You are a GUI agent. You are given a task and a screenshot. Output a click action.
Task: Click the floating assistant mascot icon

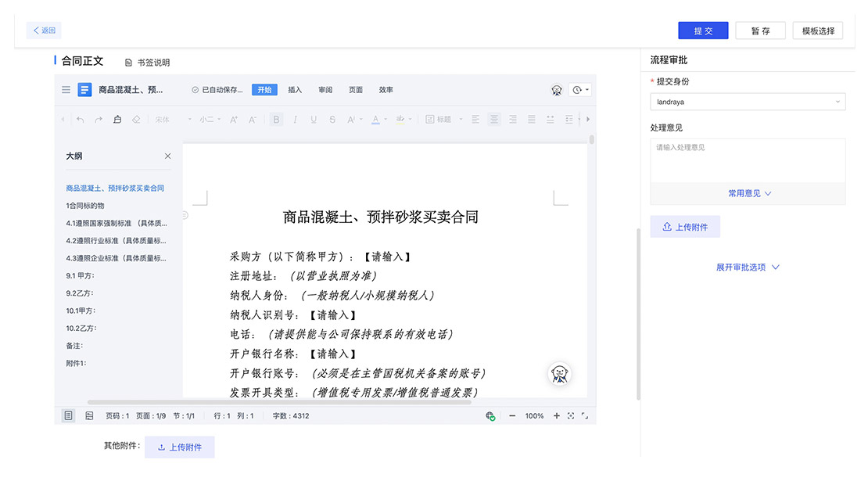559,375
